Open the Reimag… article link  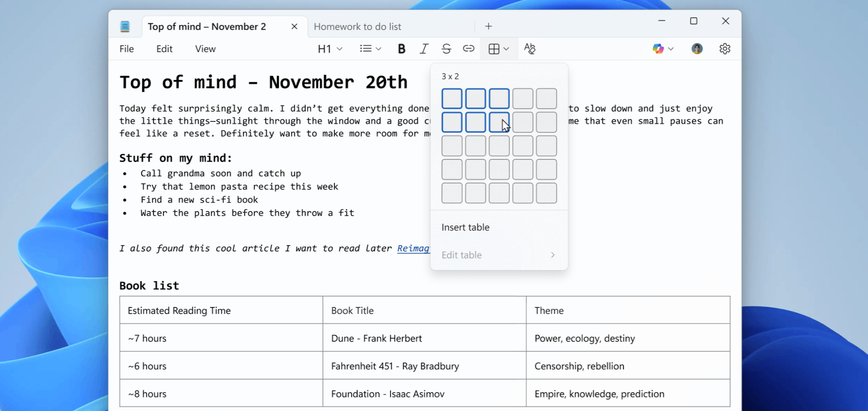pos(413,248)
